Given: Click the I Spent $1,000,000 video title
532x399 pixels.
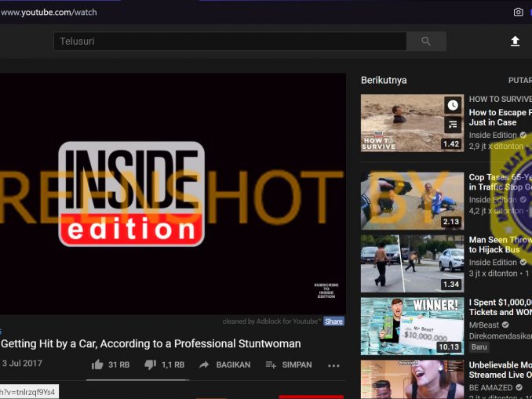Looking at the screenshot, I should pos(501,307).
